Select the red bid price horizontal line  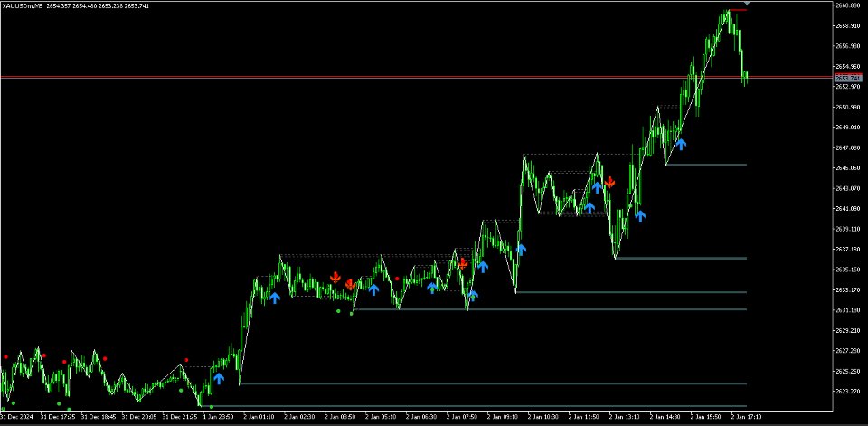(x=416, y=77)
